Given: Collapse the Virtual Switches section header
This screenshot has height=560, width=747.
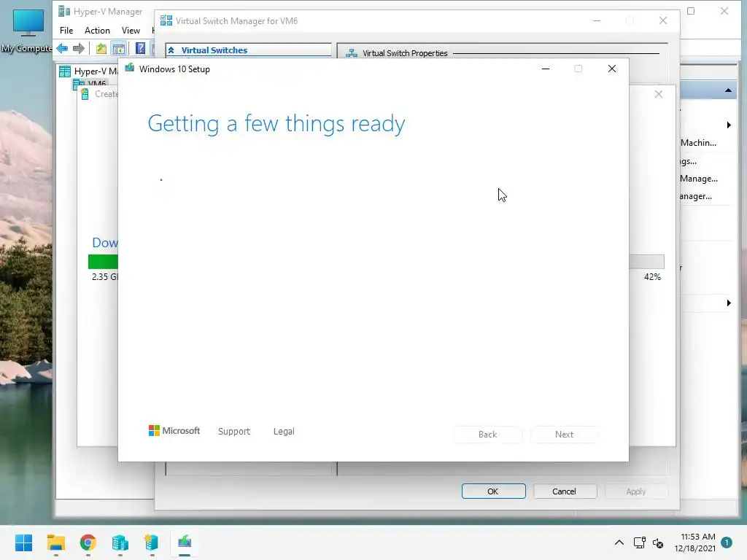Looking at the screenshot, I should tap(171, 50).
